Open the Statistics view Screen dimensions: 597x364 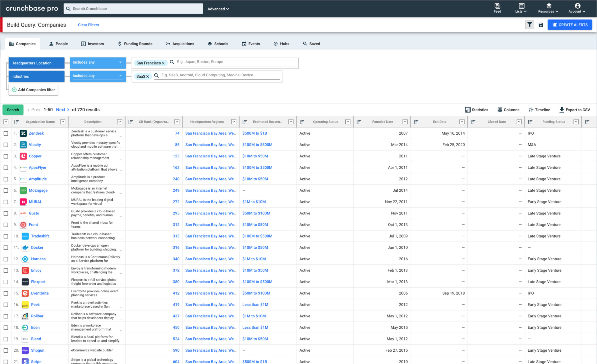(476, 110)
